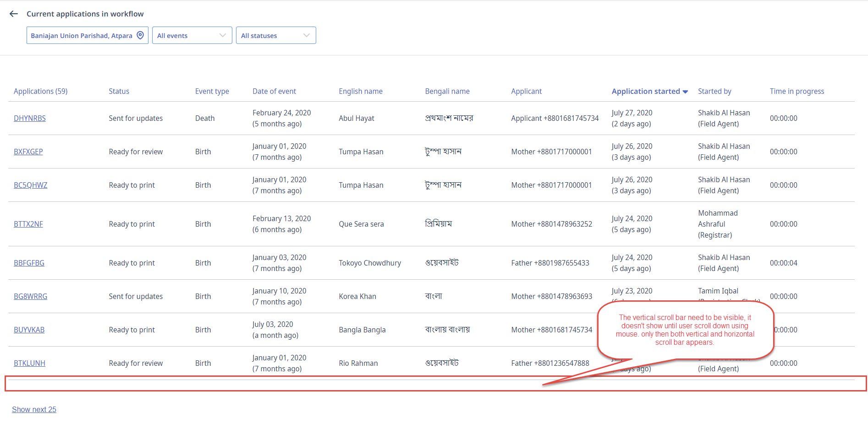Image resolution: width=868 pixels, height=429 pixels.
Task: Open application BTTX2NF
Action: [28, 224]
